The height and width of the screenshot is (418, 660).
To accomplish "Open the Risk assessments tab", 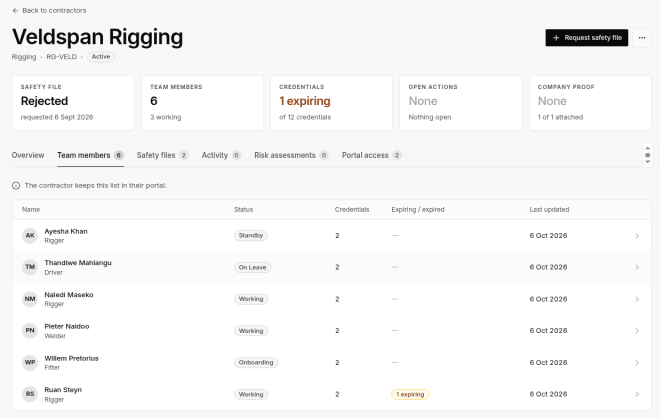I will click(x=291, y=155).
